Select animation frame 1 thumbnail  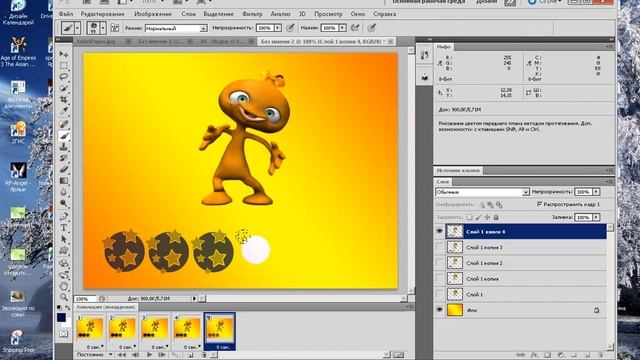(90, 329)
